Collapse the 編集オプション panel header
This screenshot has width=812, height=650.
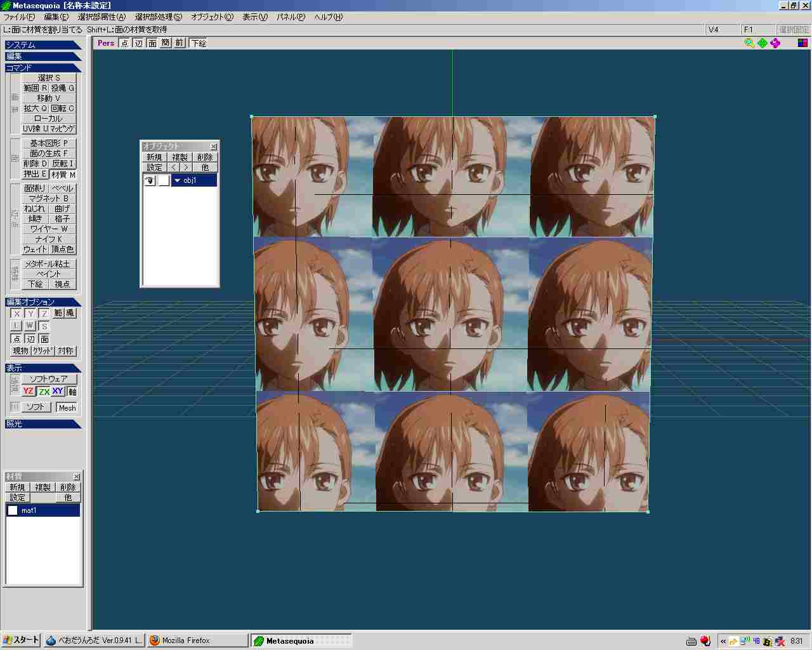point(43,302)
